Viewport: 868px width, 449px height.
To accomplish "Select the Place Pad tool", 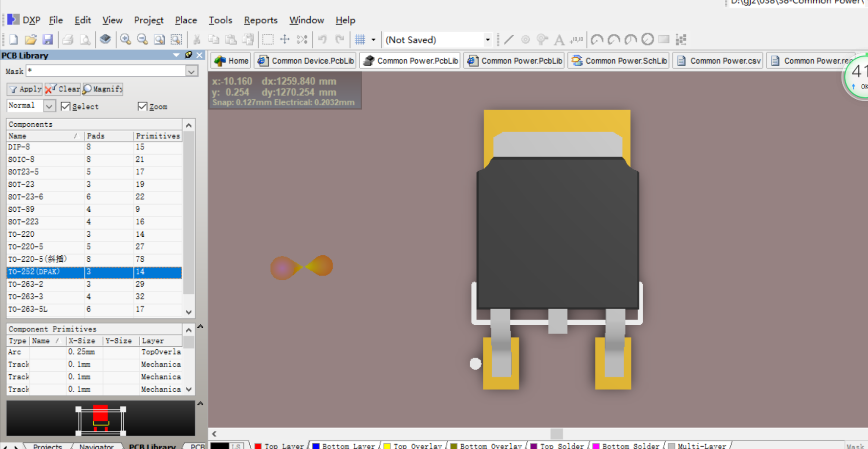I will 525,40.
